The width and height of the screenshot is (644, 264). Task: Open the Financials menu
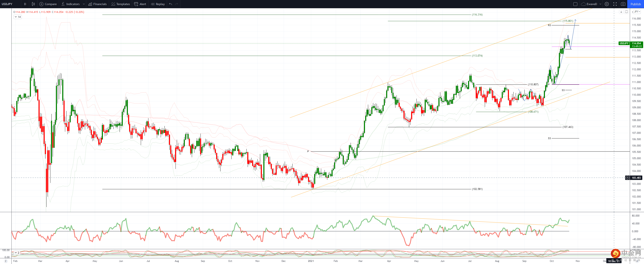pyautogui.click(x=97, y=4)
